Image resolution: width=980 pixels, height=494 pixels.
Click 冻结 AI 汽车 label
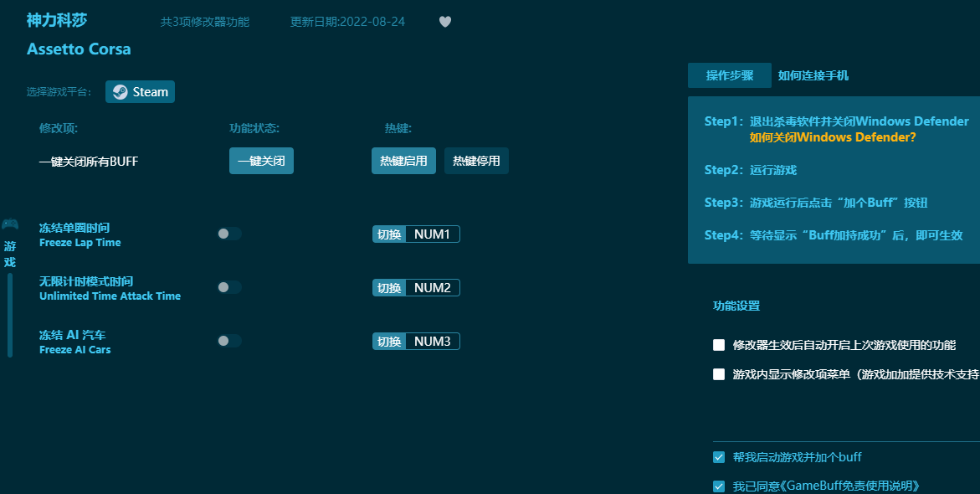(73, 335)
